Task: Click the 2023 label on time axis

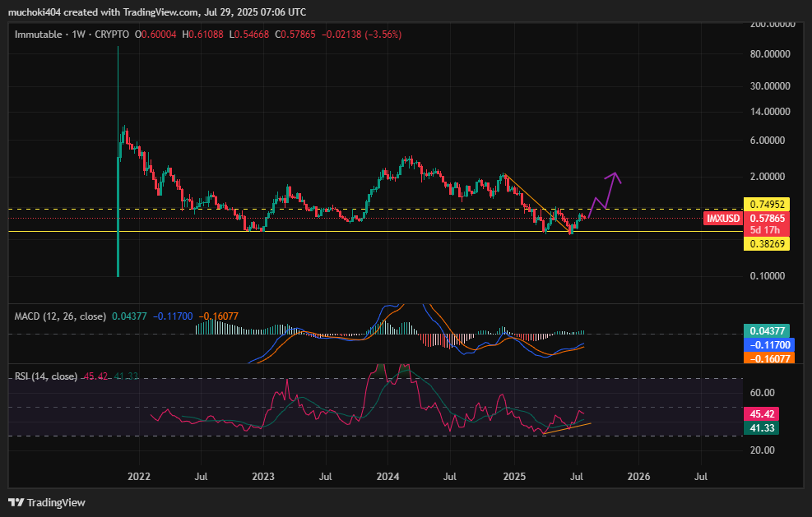Action: 263,477
